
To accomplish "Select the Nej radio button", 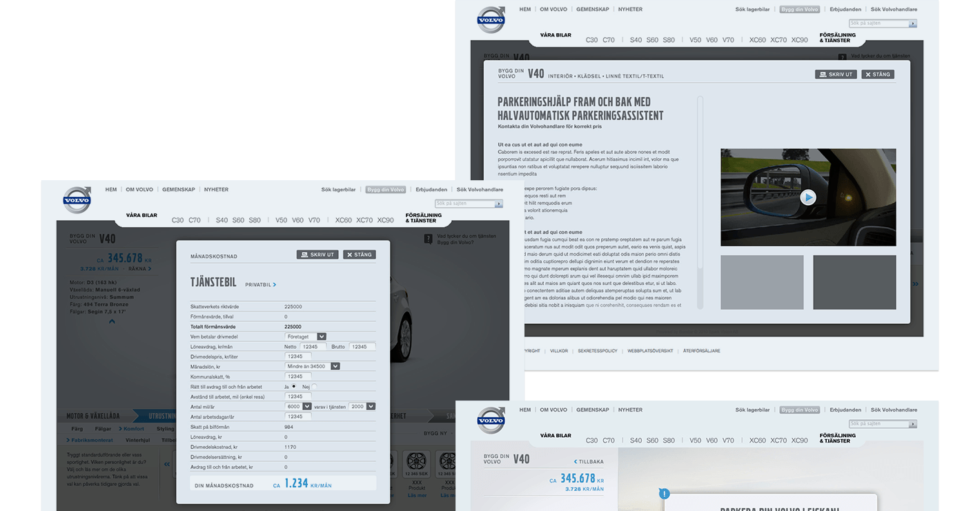I will pyautogui.click(x=314, y=387).
